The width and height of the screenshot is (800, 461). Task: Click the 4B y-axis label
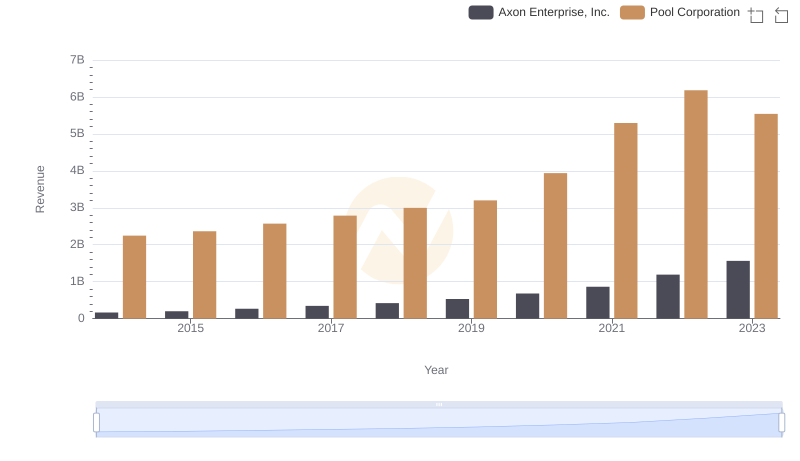[77, 170]
